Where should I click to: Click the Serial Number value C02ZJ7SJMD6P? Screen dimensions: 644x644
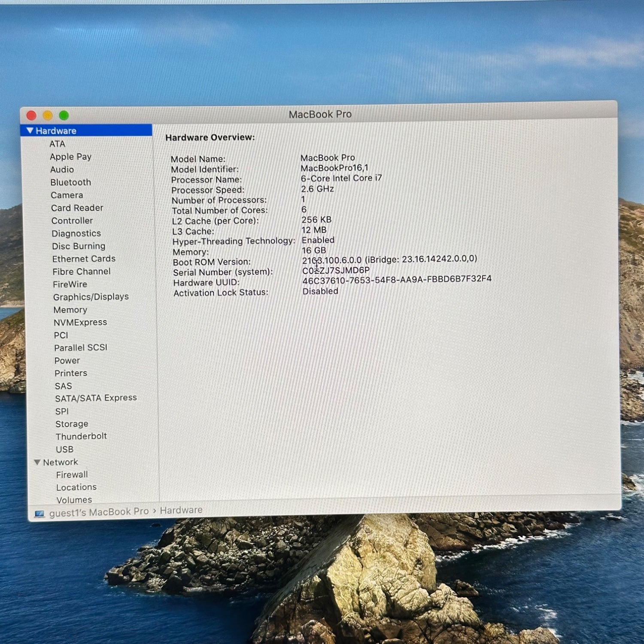[336, 270]
